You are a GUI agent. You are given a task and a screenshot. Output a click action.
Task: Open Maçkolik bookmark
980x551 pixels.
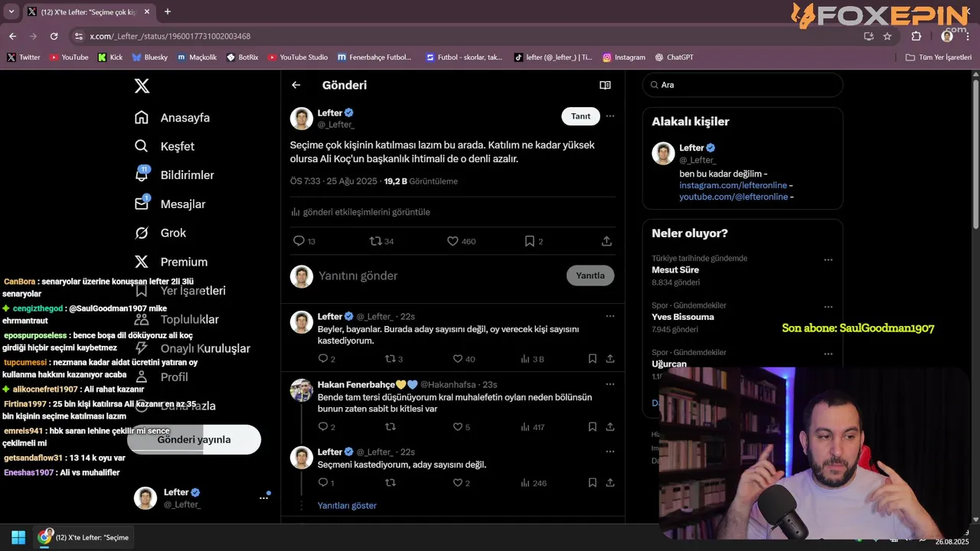pyautogui.click(x=197, y=57)
